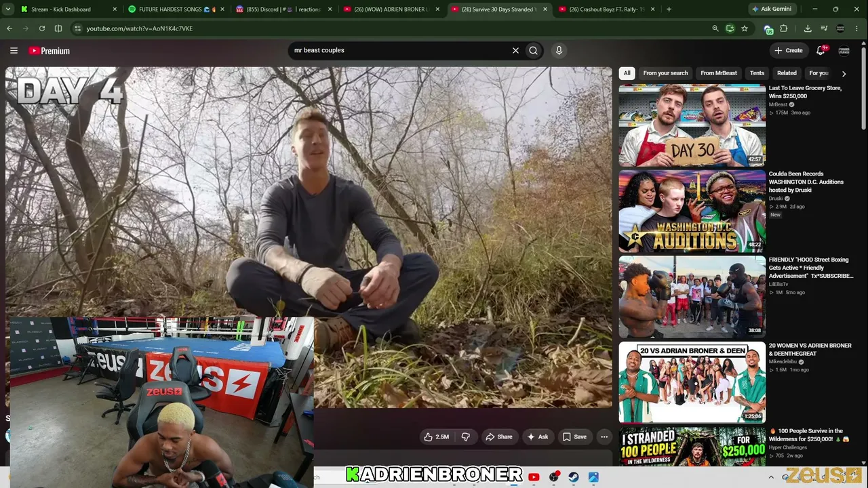Click the Ask button under video

tap(538, 437)
